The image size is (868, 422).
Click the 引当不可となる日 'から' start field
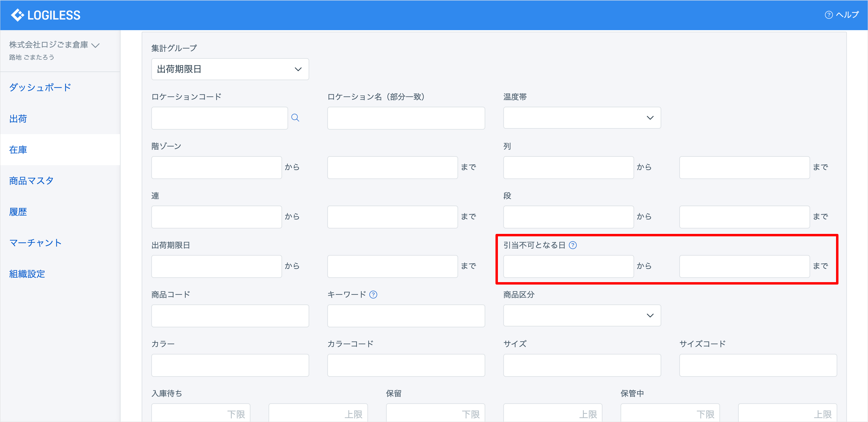click(568, 266)
